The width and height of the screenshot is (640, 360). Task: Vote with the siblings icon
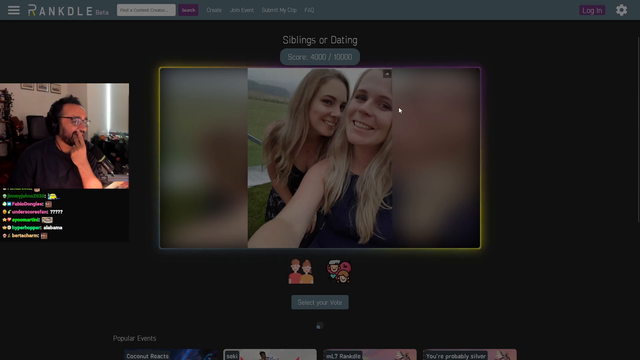pyautogui.click(x=301, y=271)
